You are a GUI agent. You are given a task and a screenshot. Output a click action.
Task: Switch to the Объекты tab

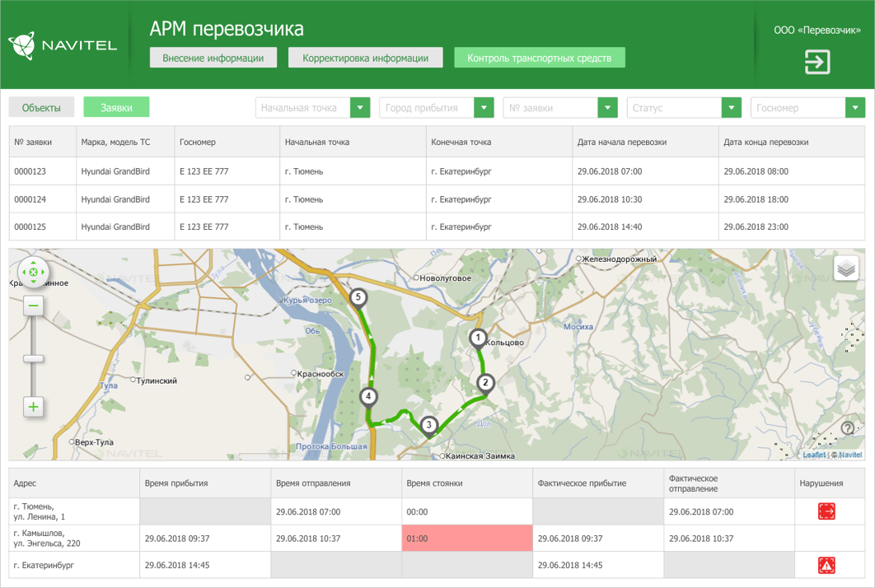(x=40, y=107)
